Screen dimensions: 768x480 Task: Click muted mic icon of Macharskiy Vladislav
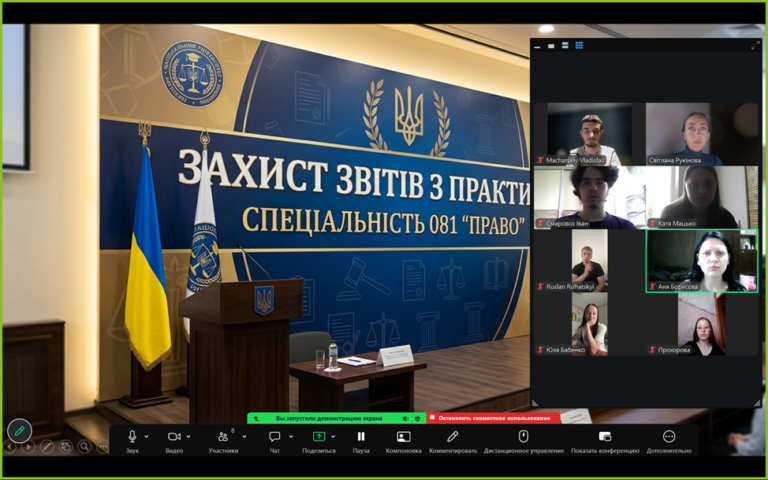[541, 160]
